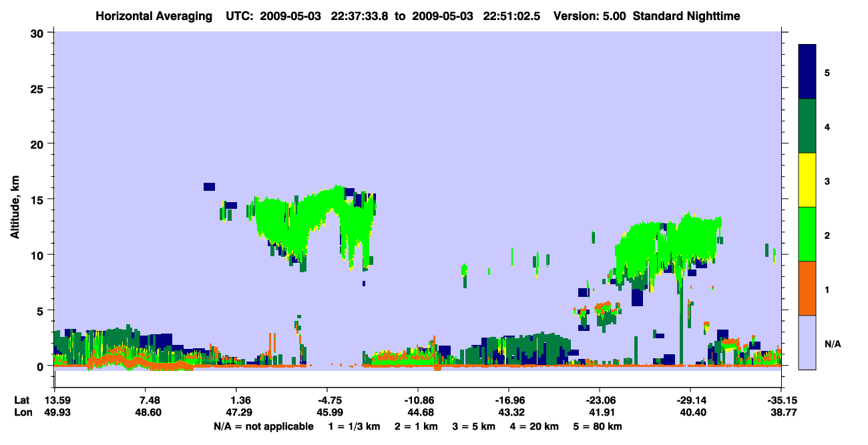Click longitude value '44.68'
The image size is (868, 445).
[419, 413]
